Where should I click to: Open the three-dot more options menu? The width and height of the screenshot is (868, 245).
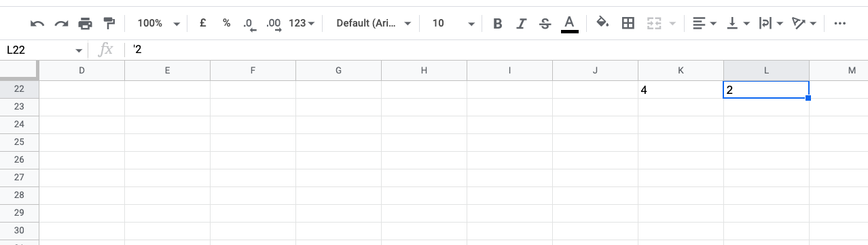(839, 23)
